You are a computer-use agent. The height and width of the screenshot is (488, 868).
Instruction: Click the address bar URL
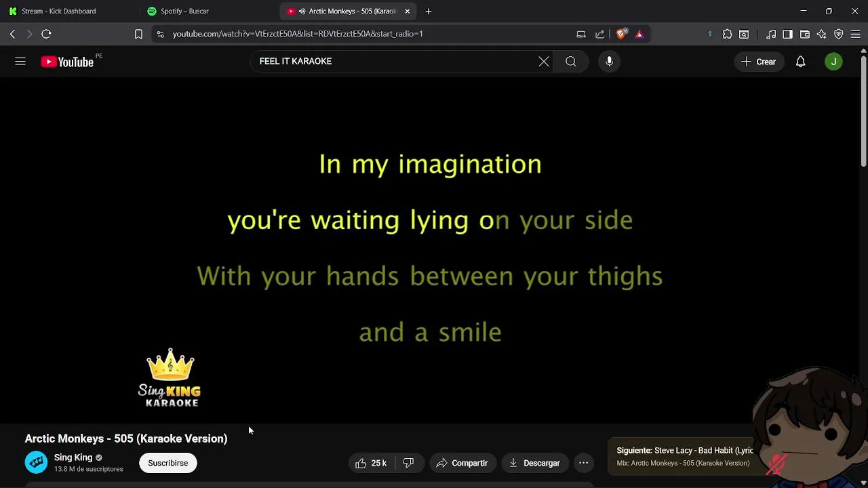(298, 34)
